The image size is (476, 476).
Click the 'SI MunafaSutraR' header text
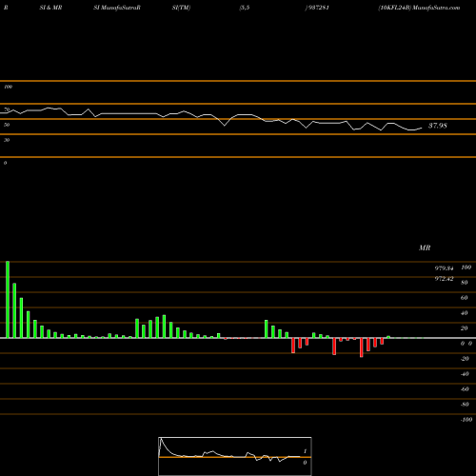[117, 8]
